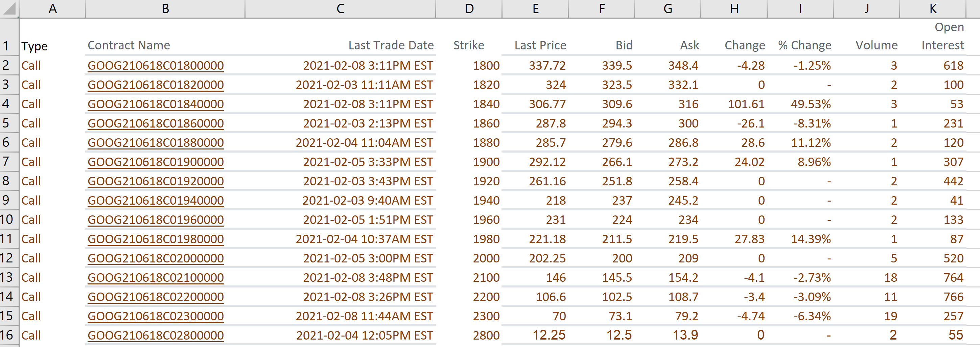This screenshot has width=980, height=347.
Task: Select the Last Price value 337.72
Action: click(547, 65)
